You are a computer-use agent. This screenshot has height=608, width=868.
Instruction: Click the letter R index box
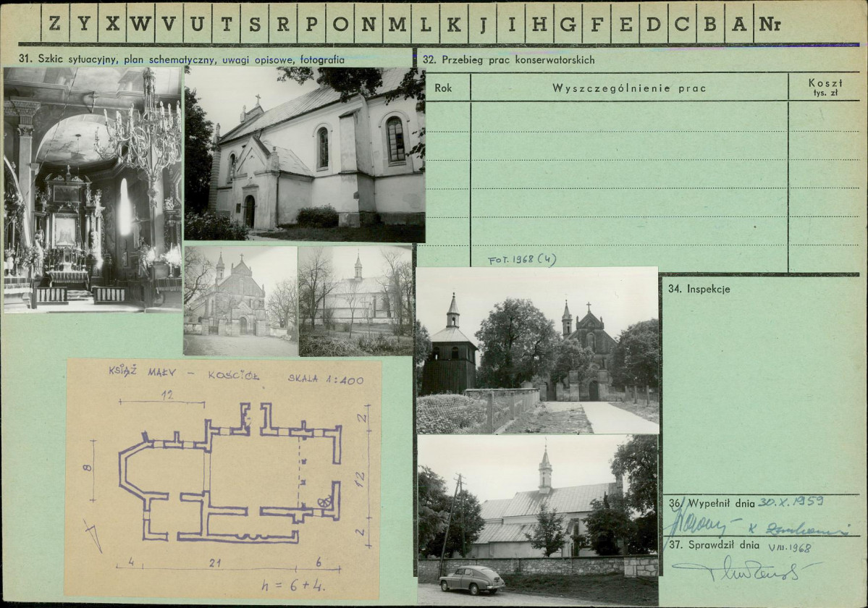click(x=284, y=23)
